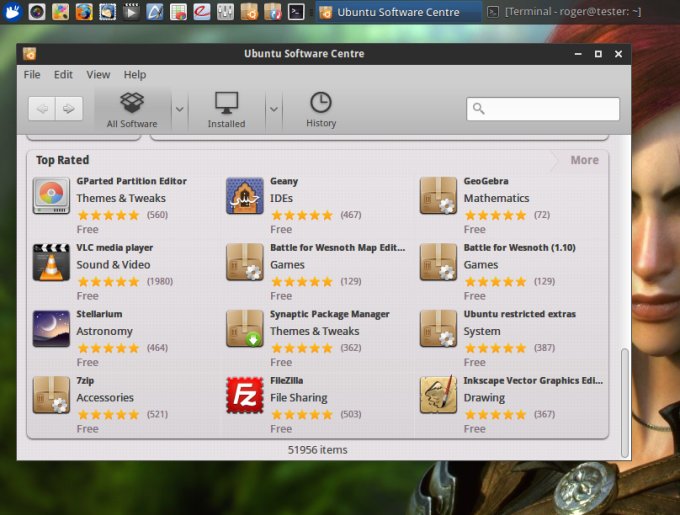The width and height of the screenshot is (680, 515).
Task: Switch to Ubuntu Software Centre taskbar entry
Action: pos(398,12)
